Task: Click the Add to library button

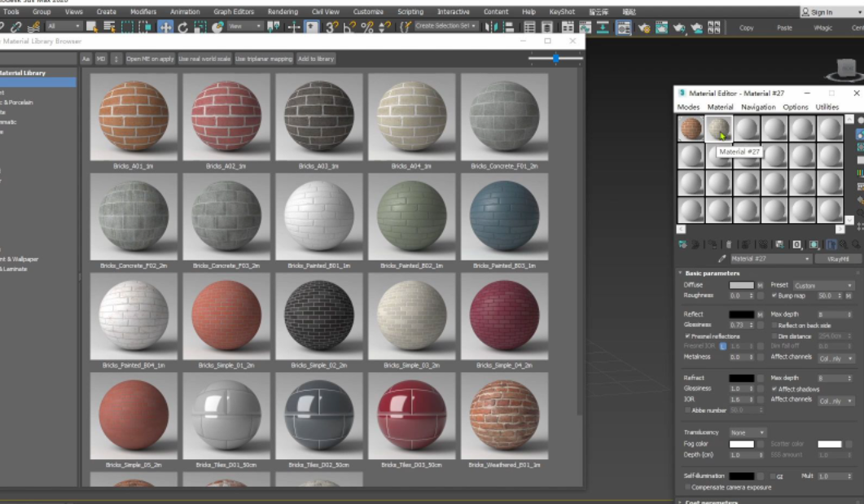Action: pyautogui.click(x=316, y=59)
